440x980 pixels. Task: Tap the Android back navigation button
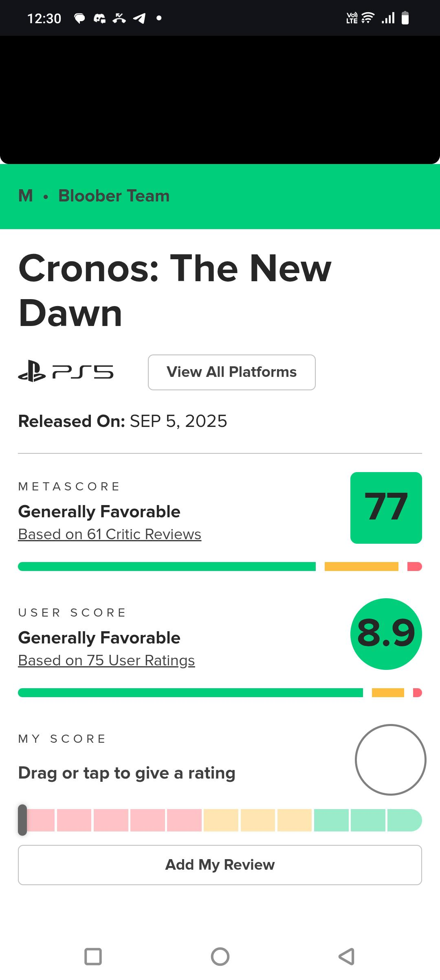coord(347,956)
